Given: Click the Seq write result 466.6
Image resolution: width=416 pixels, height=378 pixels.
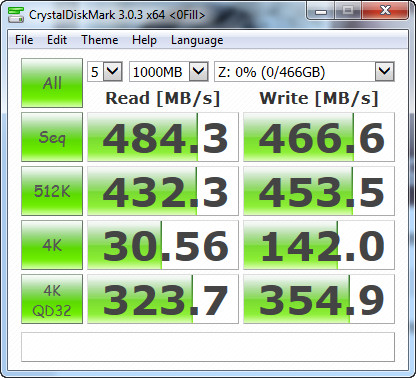Looking at the screenshot, I should pyautogui.click(x=319, y=137).
